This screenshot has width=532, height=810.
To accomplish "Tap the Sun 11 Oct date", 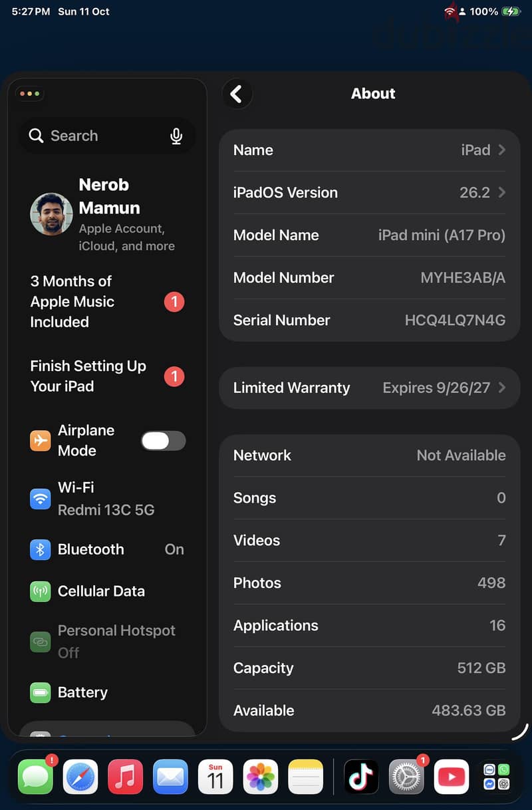I will pos(84,11).
